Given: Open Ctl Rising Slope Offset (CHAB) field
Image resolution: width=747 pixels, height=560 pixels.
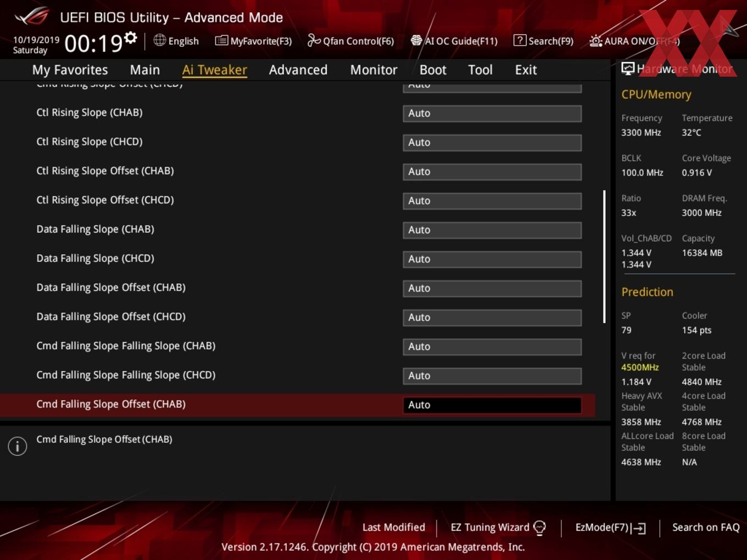Looking at the screenshot, I should [x=492, y=171].
